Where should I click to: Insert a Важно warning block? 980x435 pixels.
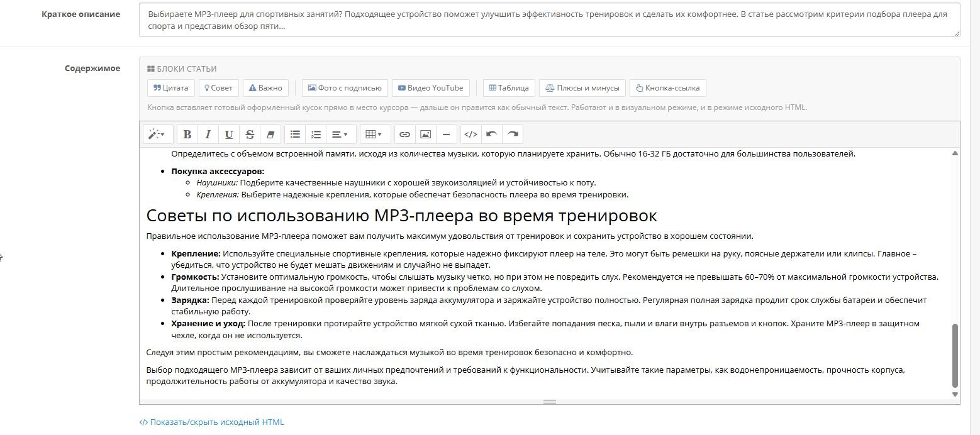265,88
